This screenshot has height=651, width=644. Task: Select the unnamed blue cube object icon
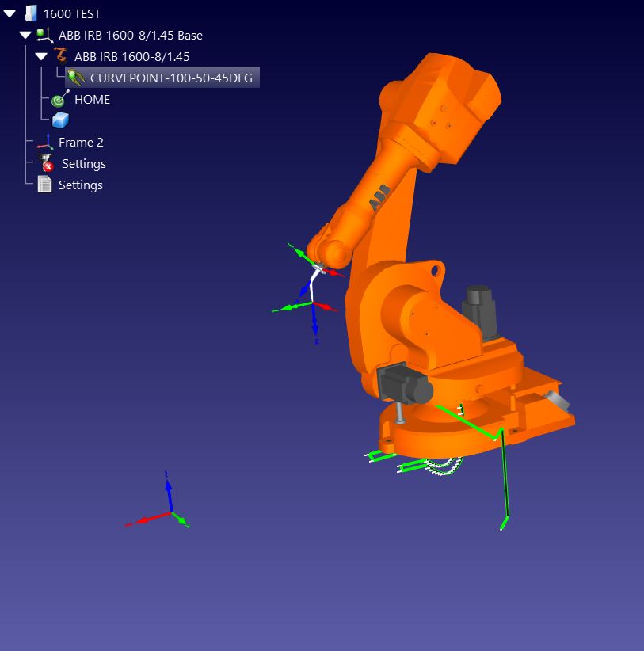point(60,120)
